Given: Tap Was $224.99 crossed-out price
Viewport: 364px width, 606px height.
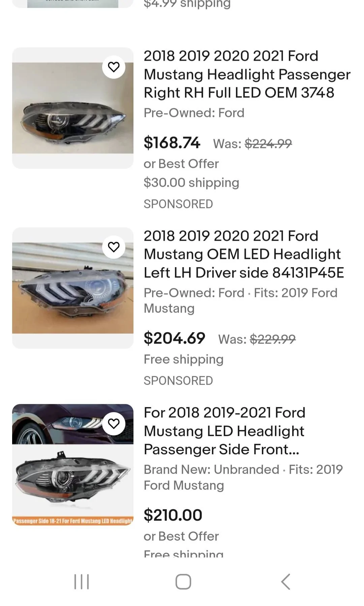Looking at the screenshot, I should click(252, 144).
